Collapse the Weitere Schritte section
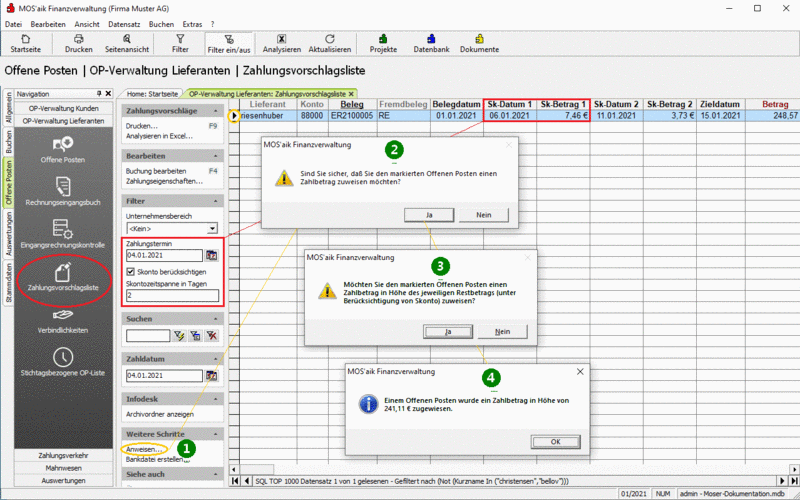Viewport: 800px width, 500px height. [x=216, y=434]
